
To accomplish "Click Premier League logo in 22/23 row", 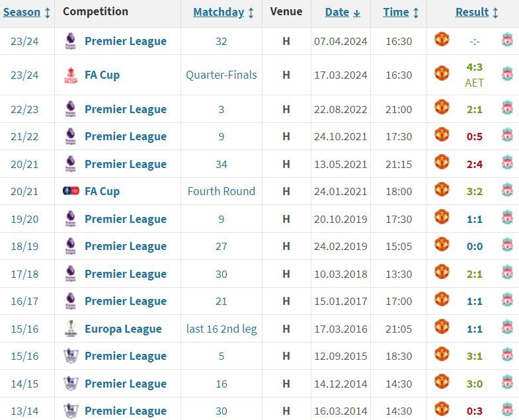I will pos(71,109).
